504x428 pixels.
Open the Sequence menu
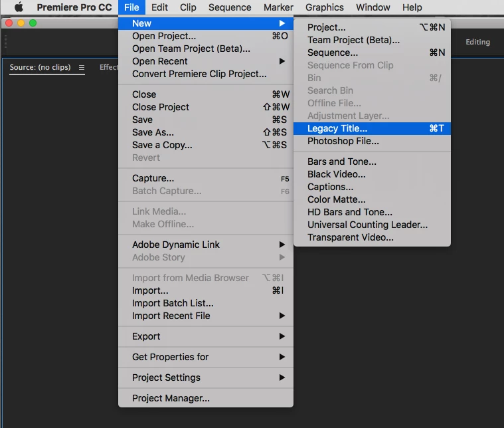230,7
